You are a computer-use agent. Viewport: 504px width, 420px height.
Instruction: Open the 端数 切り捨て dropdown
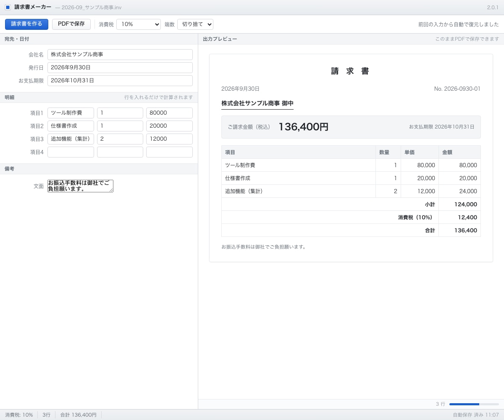[x=195, y=24]
